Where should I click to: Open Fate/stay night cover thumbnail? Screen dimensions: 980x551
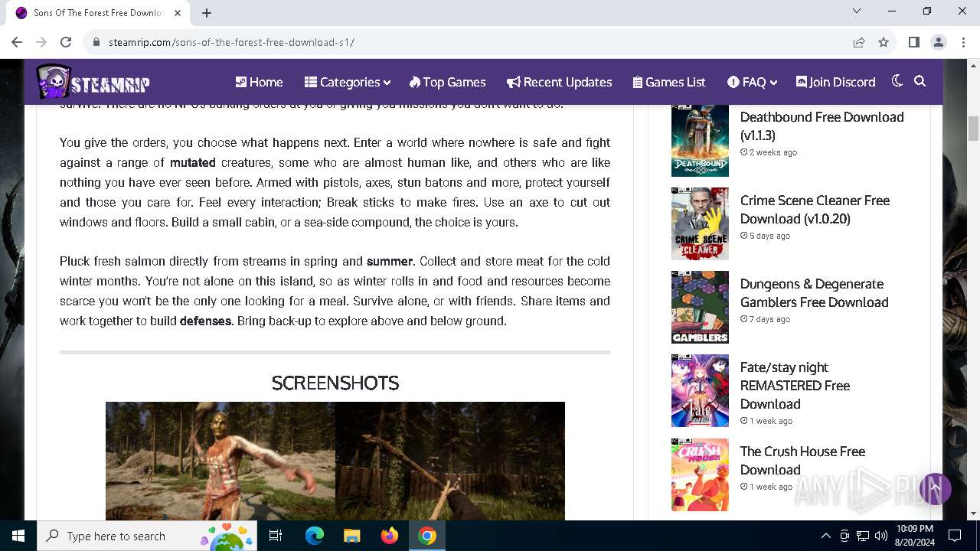coord(700,391)
